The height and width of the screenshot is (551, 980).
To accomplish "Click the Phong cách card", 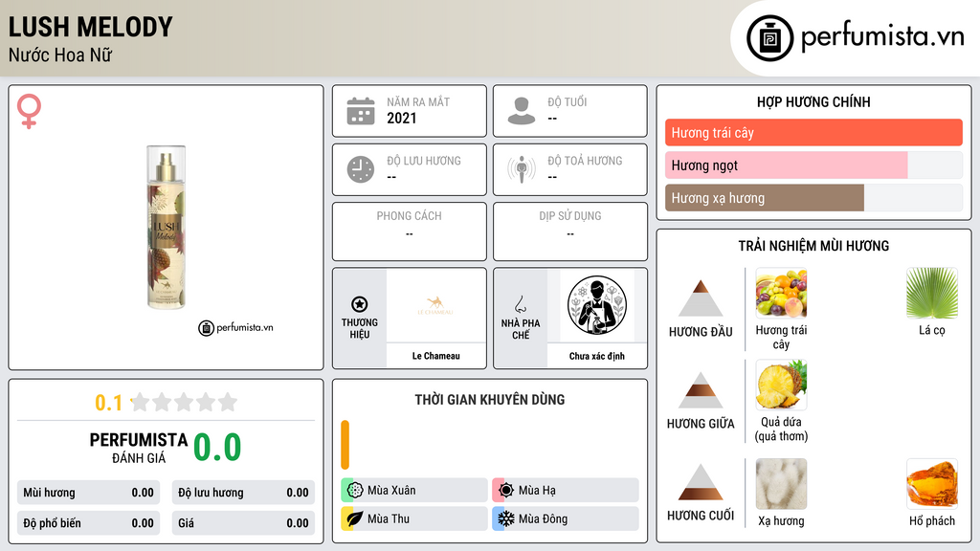I will coord(410,231).
